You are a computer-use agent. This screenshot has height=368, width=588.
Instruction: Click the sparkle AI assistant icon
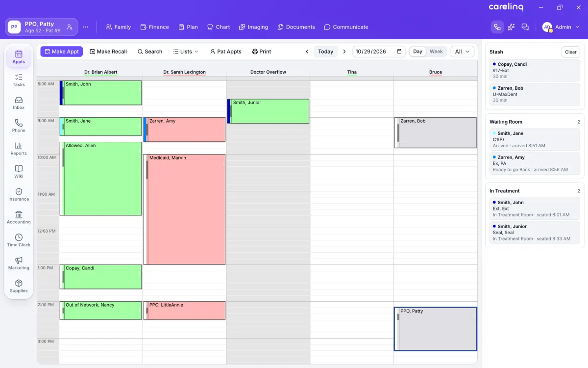511,27
